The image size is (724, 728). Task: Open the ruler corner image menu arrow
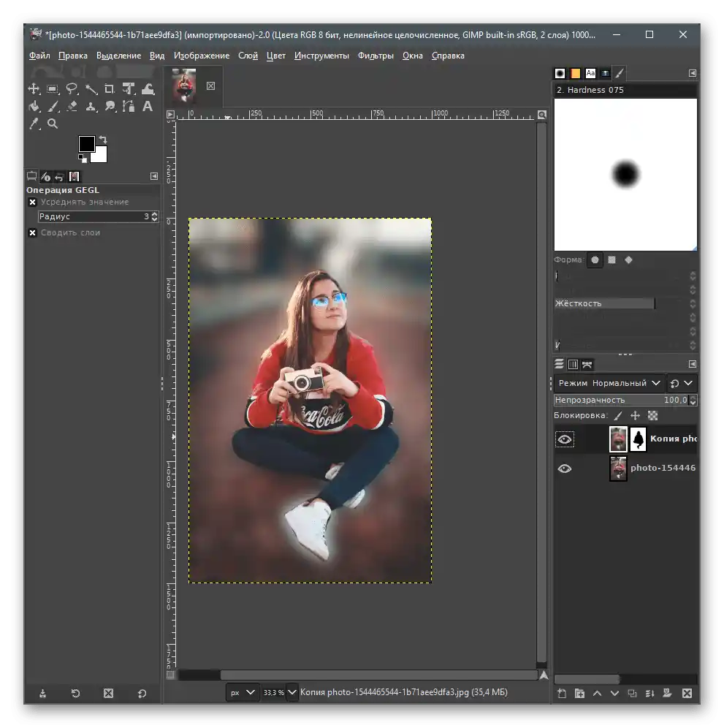tap(171, 114)
